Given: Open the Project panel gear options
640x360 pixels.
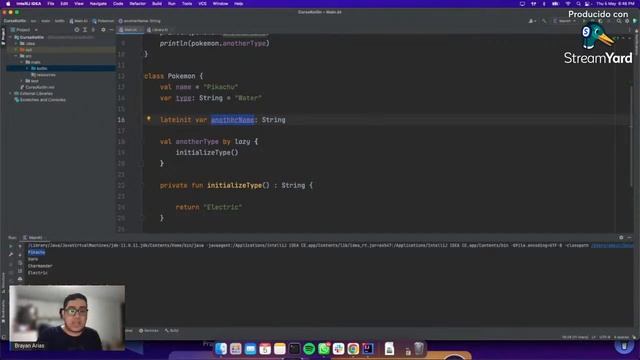Looking at the screenshot, I should pyautogui.click(x=103, y=30).
